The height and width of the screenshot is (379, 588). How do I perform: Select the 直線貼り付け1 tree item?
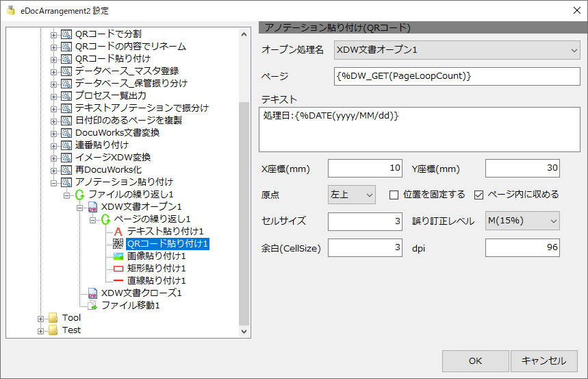click(x=156, y=280)
